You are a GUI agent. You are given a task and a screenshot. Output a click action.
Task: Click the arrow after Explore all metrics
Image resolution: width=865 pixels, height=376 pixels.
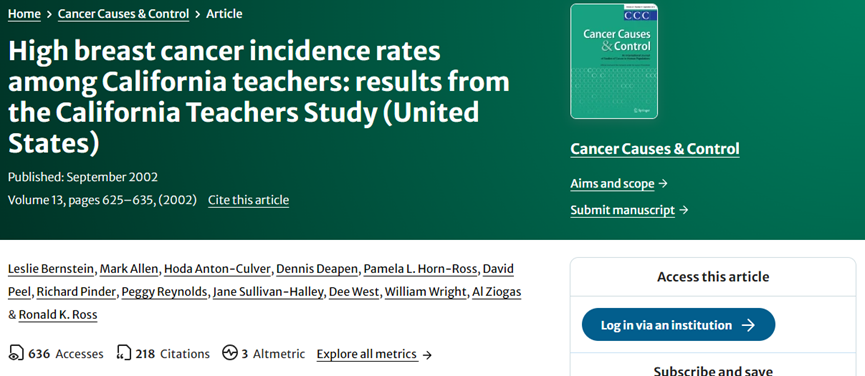point(427,355)
